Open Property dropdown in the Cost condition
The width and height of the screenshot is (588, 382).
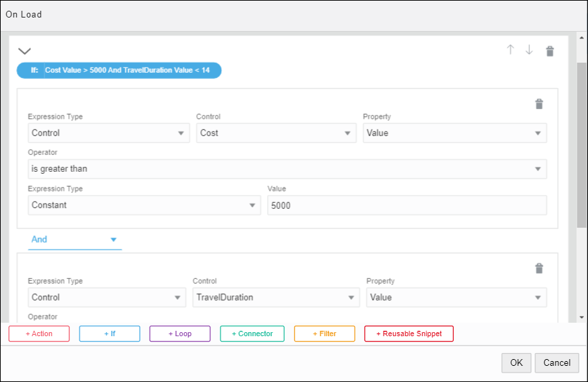pyautogui.click(x=454, y=133)
